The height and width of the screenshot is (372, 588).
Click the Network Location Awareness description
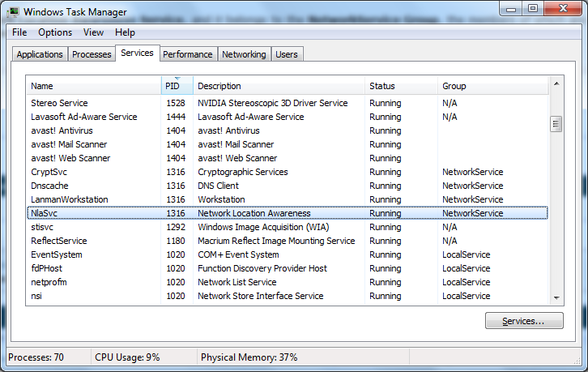click(254, 213)
